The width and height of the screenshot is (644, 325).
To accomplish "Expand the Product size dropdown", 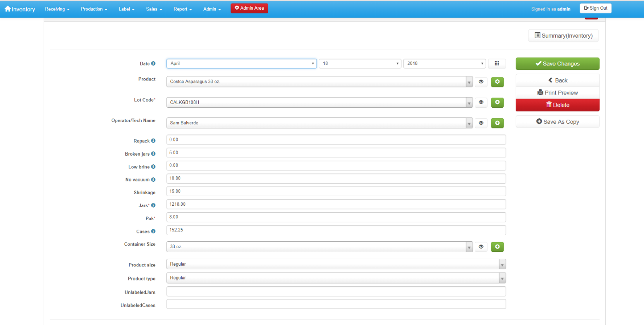I will 336,264.
